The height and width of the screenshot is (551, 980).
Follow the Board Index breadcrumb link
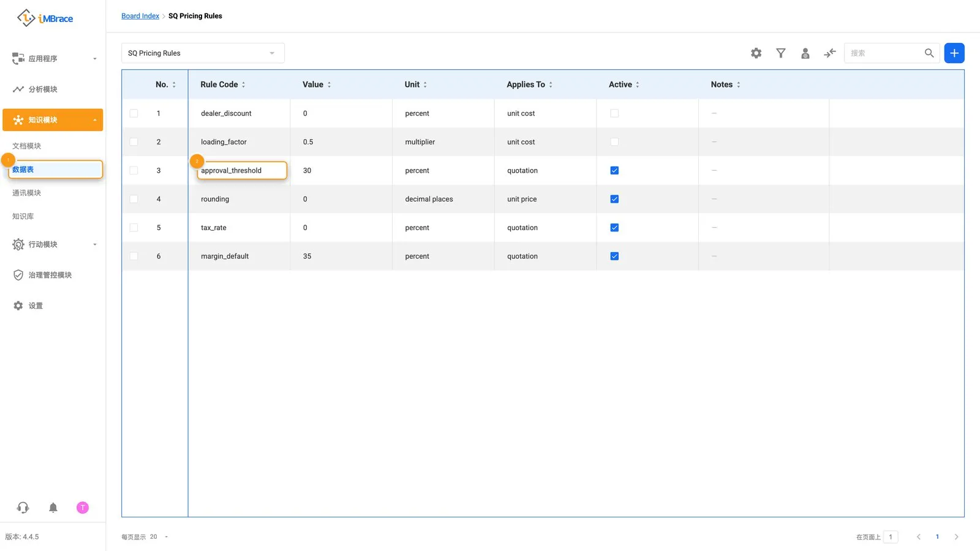(140, 16)
